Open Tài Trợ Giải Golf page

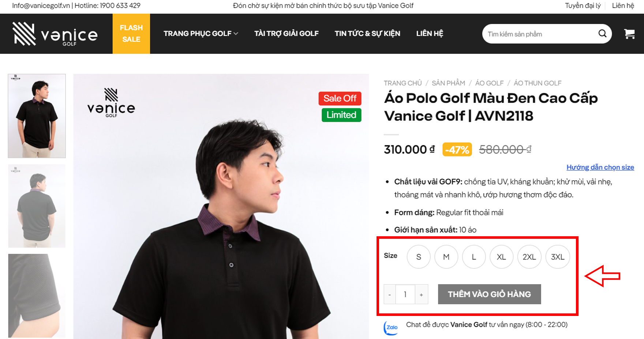click(286, 34)
